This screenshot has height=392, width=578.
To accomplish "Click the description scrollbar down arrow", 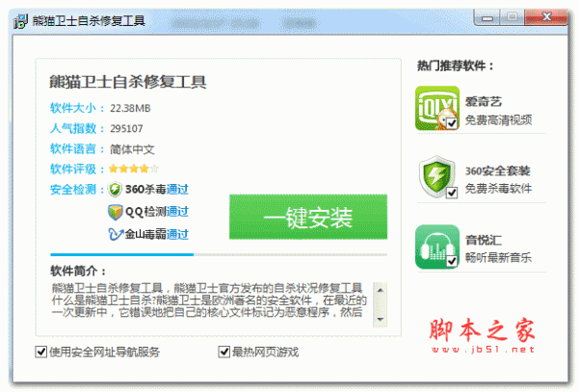I will [x=381, y=320].
